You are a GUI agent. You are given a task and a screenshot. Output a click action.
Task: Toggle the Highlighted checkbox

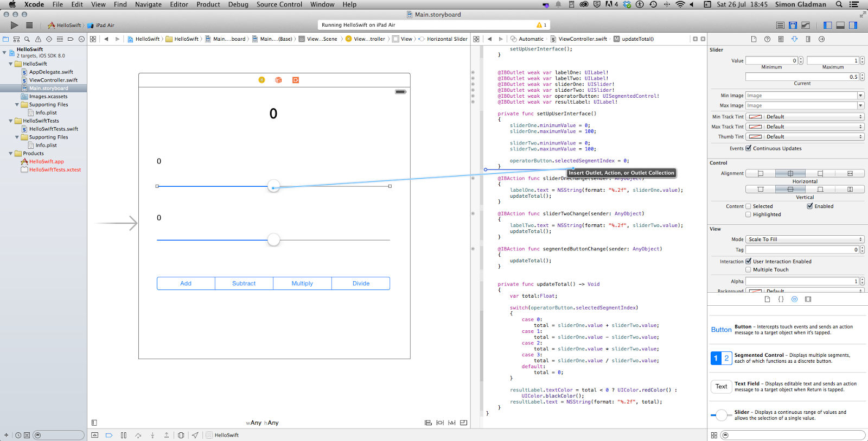pos(749,215)
